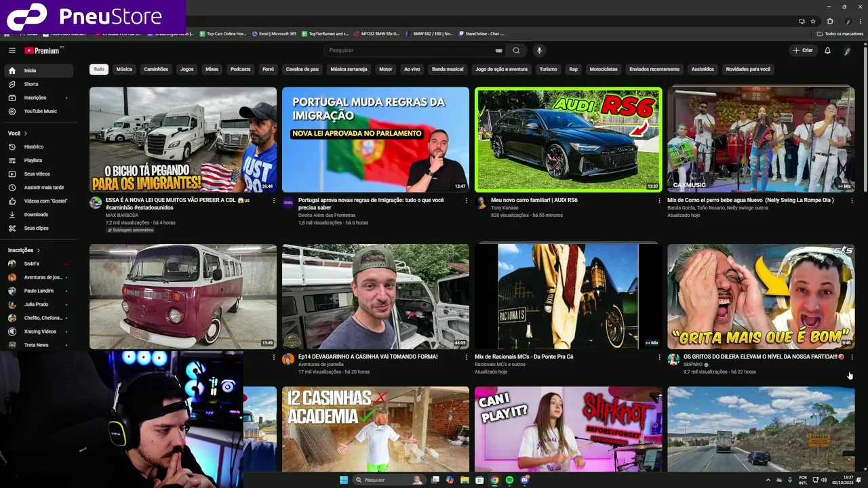Click the Criar button
This screenshot has width=868, height=488.
point(803,50)
